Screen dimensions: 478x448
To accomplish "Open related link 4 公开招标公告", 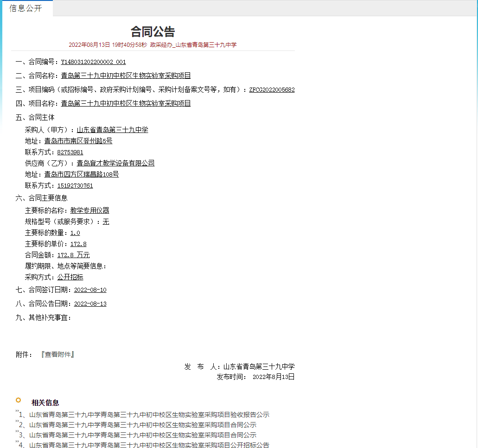I will click(x=149, y=445).
